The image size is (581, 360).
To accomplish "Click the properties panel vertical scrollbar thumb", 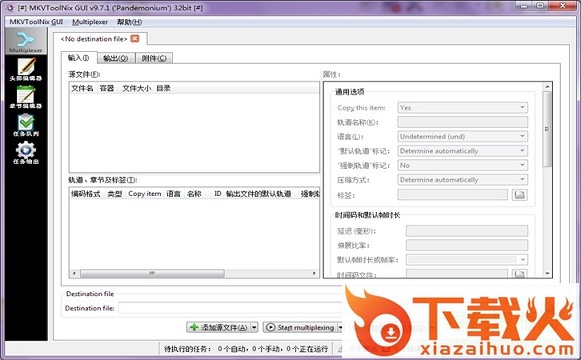I will click(547, 129).
